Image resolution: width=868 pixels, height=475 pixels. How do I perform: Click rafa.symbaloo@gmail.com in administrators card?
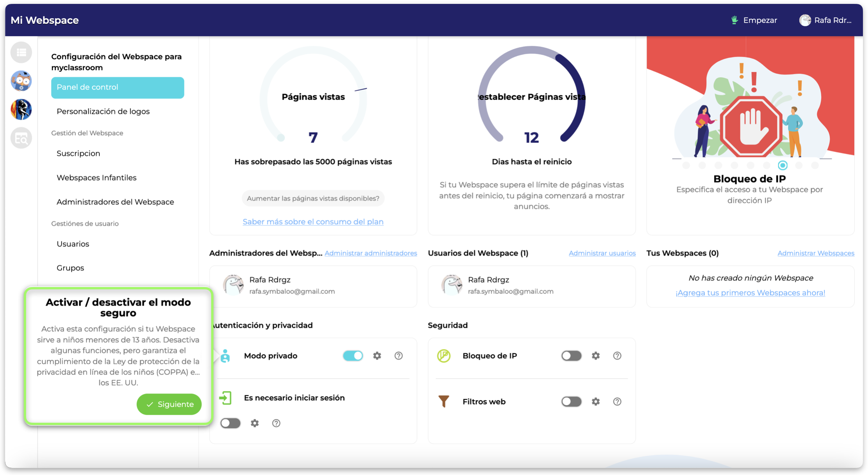(292, 291)
